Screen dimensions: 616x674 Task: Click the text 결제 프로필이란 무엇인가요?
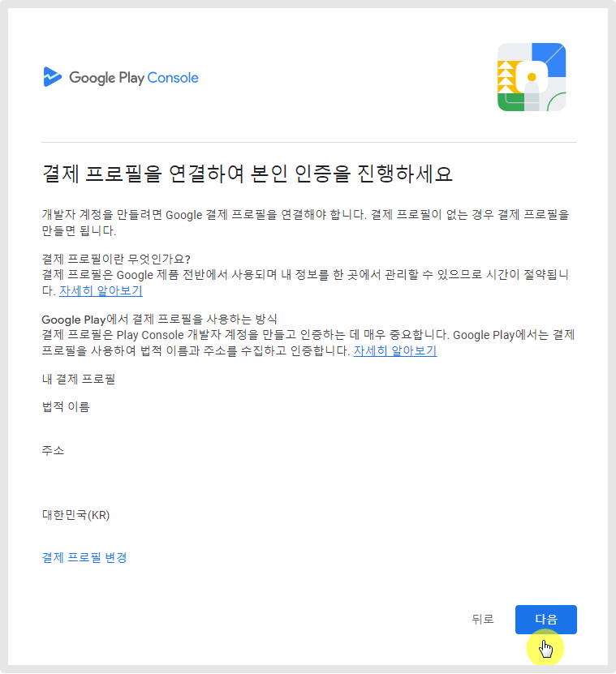coord(116,259)
